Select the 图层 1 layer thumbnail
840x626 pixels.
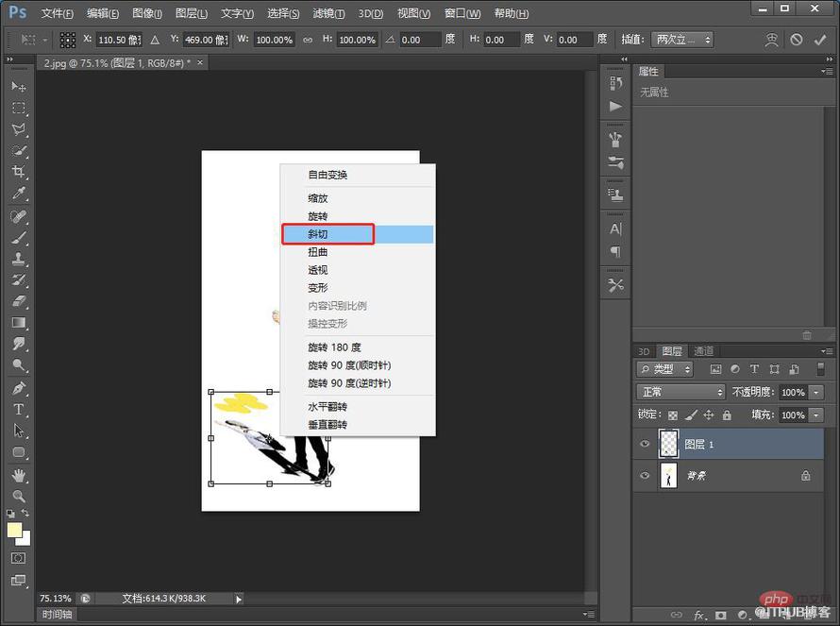(x=668, y=444)
